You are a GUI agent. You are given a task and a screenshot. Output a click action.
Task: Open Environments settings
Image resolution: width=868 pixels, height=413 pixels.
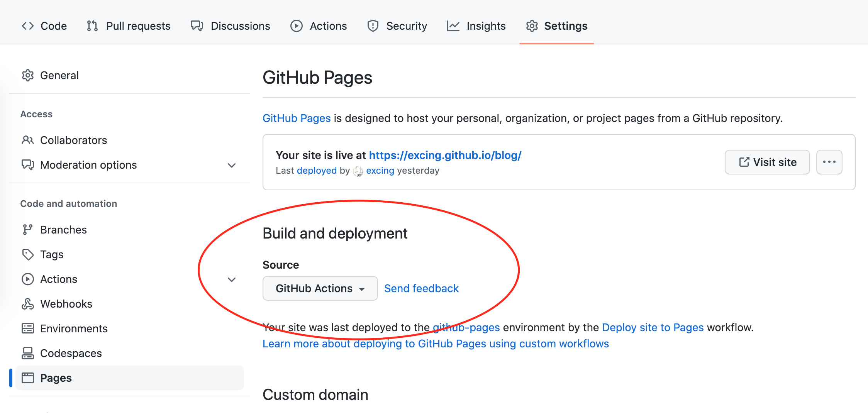130,328
